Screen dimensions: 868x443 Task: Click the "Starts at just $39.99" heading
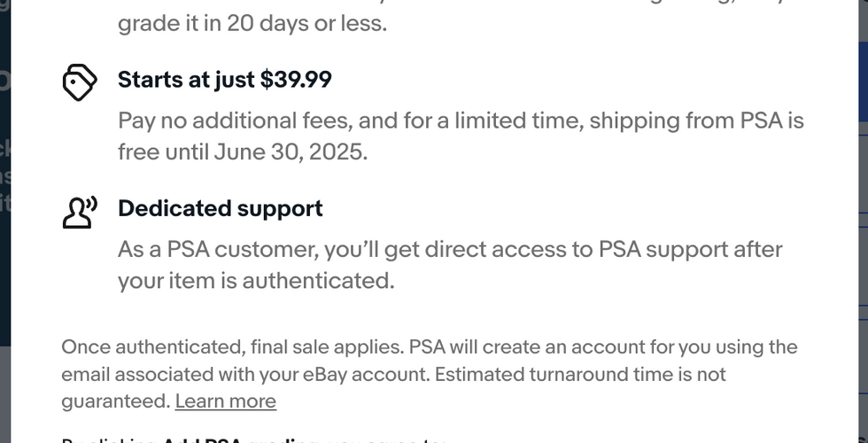coord(224,80)
